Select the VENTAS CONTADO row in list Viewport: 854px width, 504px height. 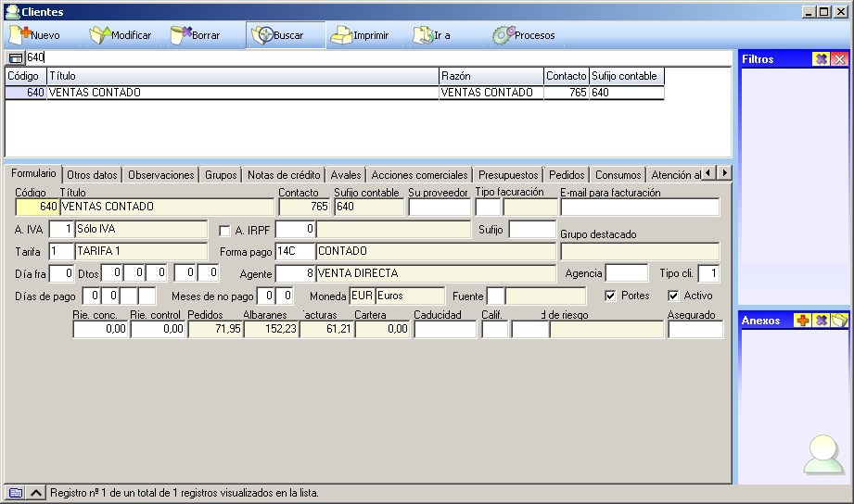pyautogui.click(x=335, y=93)
